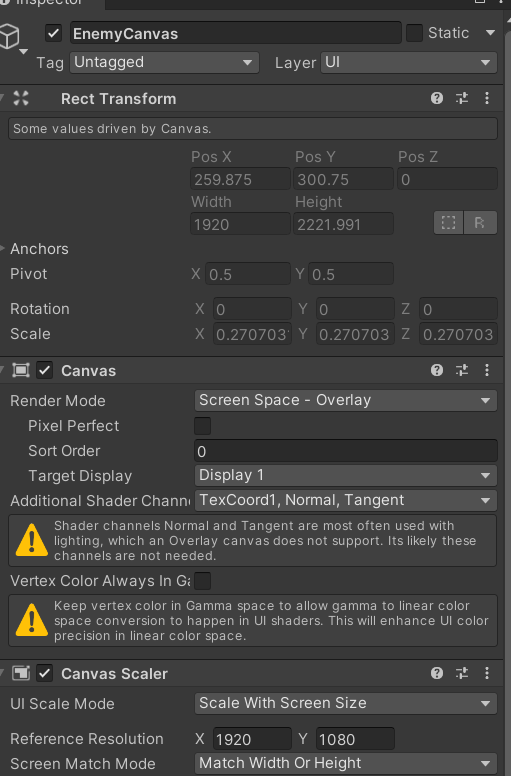511x776 pixels.
Task: Open Screen Match Mode dropdown
Action: point(346,763)
